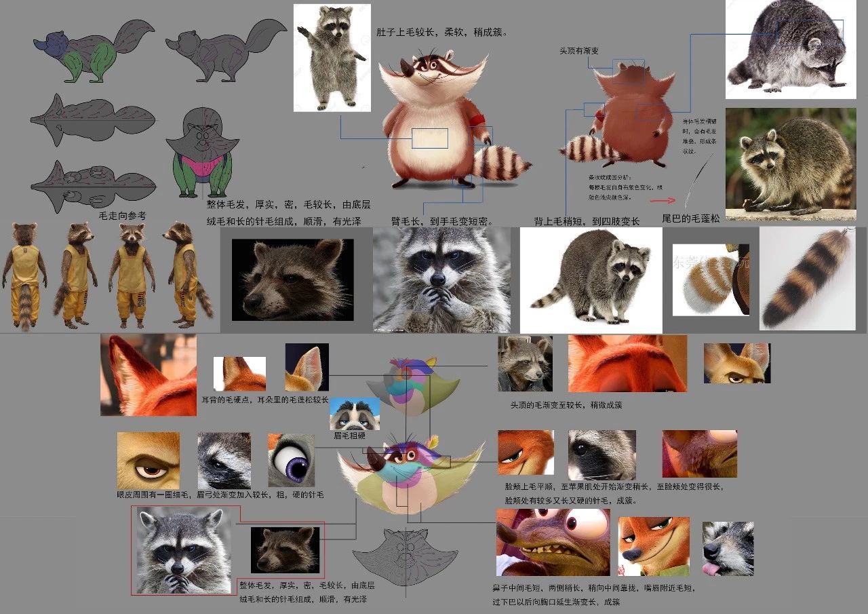Open the large fox ear close-up image
Screen dimensions: 868x614
pyautogui.click(x=149, y=375)
